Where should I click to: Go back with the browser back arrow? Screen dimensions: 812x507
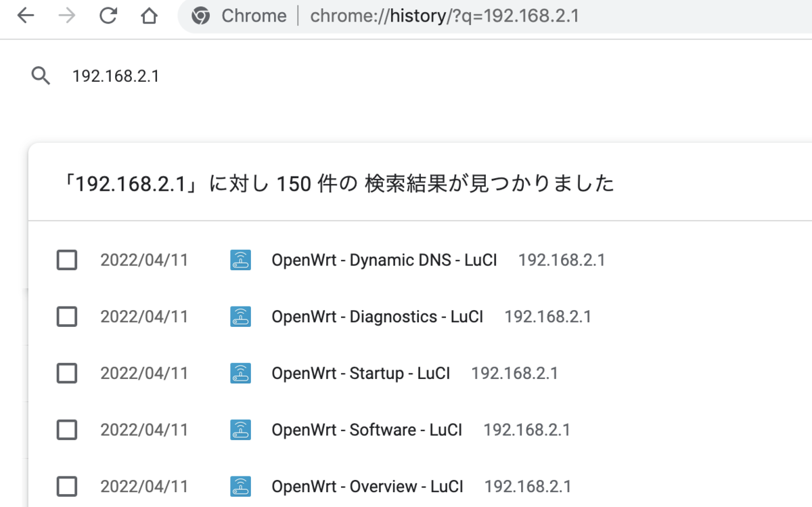26,16
